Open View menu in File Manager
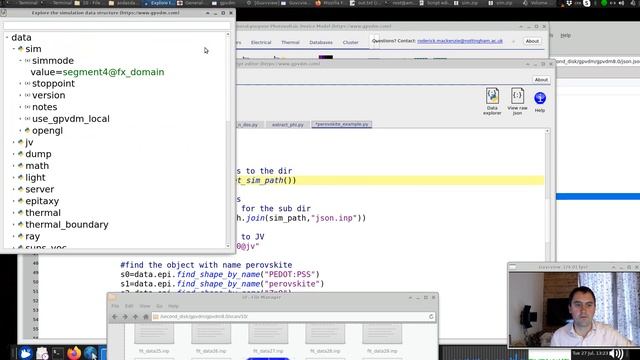 144,306
